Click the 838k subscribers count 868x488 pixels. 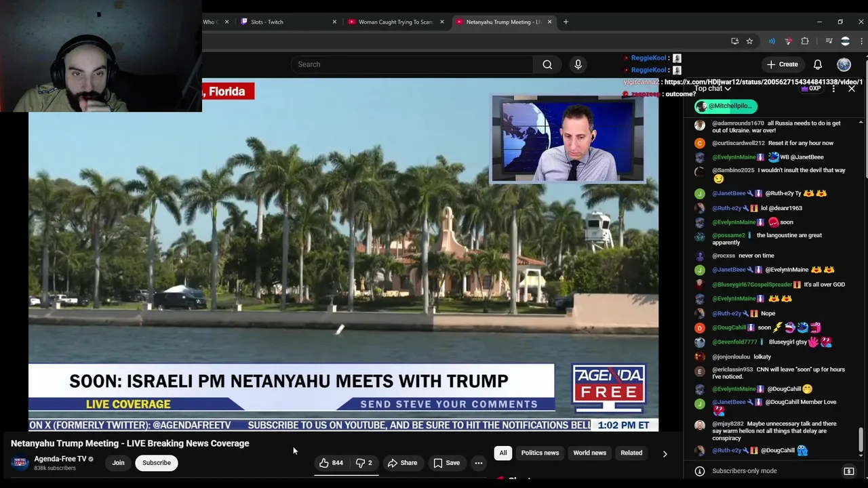(55, 468)
